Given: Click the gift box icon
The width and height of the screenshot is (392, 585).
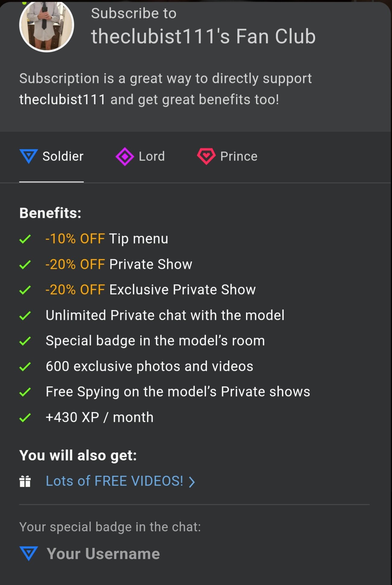Looking at the screenshot, I should tap(25, 481).
